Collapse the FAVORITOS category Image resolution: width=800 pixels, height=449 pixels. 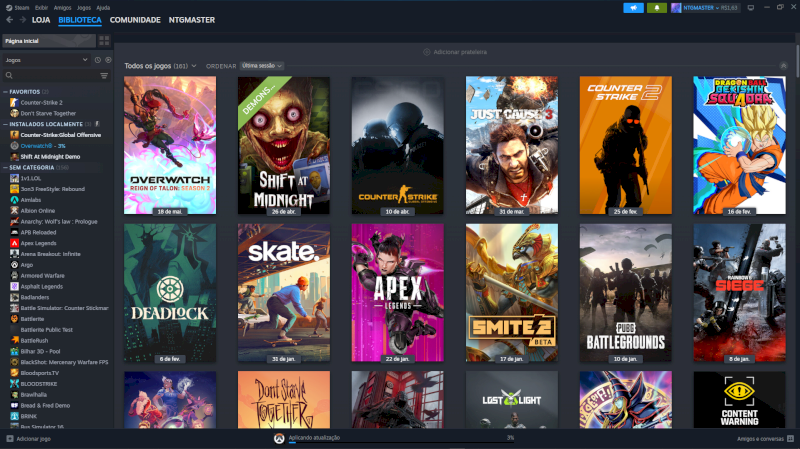(x=5, y=92)
